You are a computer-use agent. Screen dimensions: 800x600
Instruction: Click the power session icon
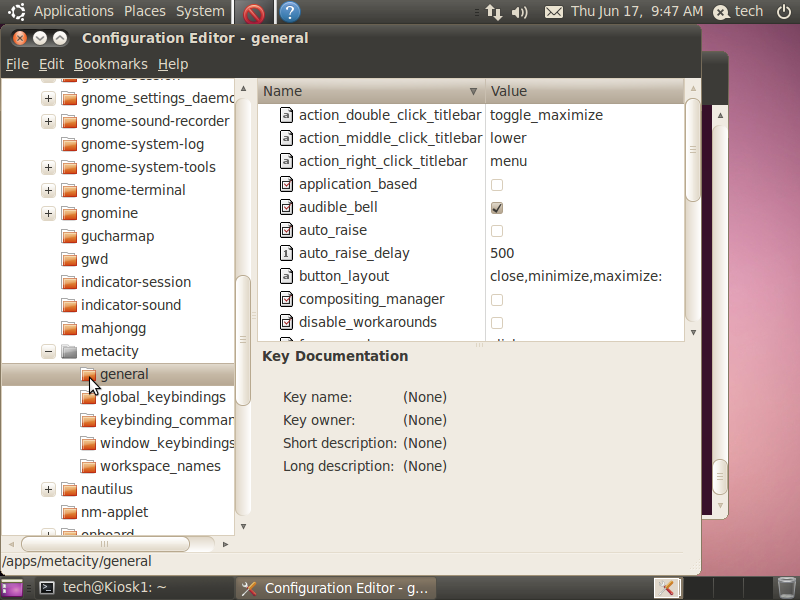784,11
